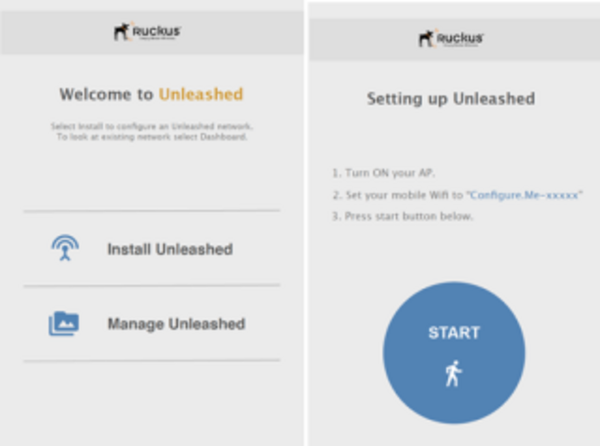Click the Ruckus dog logo on the Welcome screen

[122, 31]
